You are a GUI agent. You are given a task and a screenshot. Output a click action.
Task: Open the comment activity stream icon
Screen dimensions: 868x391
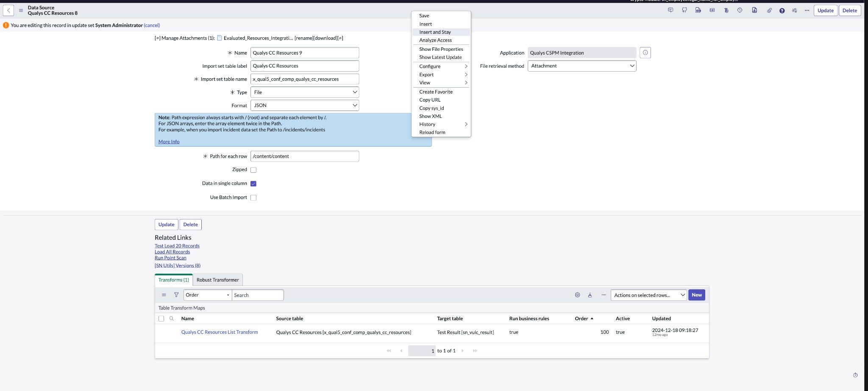(x=670, y=10)
